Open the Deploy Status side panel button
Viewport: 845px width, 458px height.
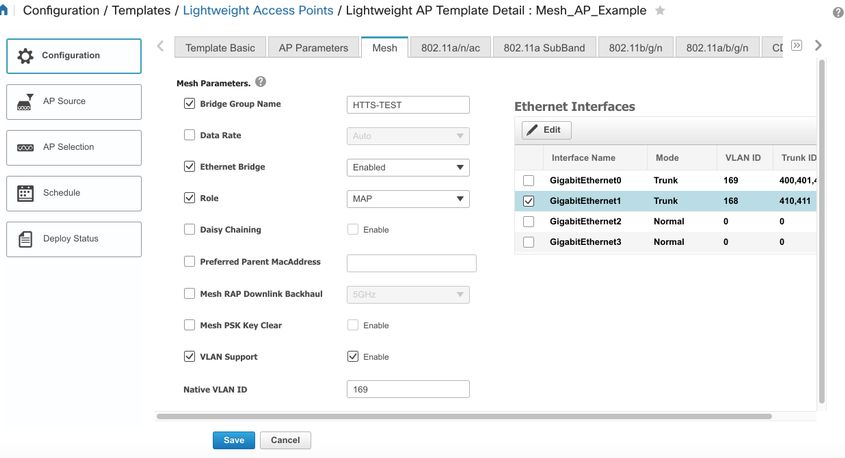[x=74, y=239]
